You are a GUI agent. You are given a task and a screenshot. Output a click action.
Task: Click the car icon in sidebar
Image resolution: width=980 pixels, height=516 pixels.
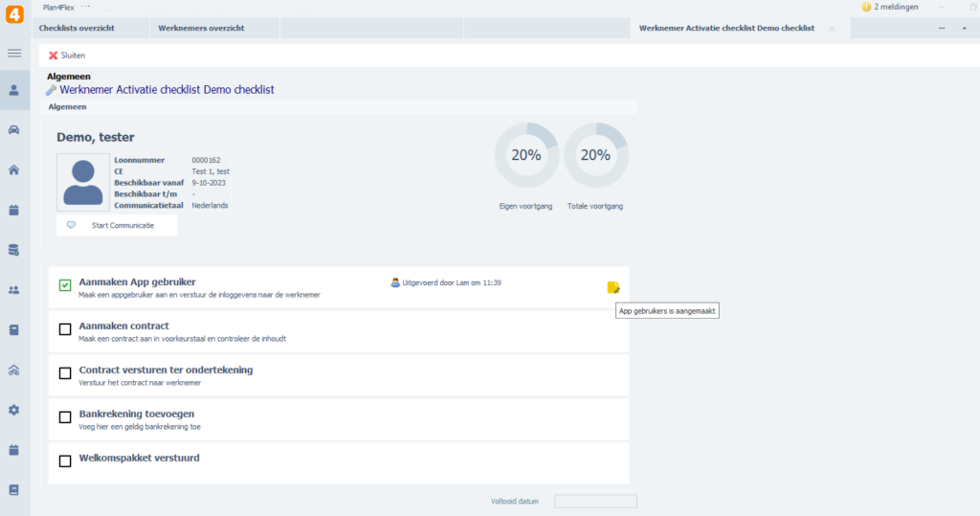[14, 130]
